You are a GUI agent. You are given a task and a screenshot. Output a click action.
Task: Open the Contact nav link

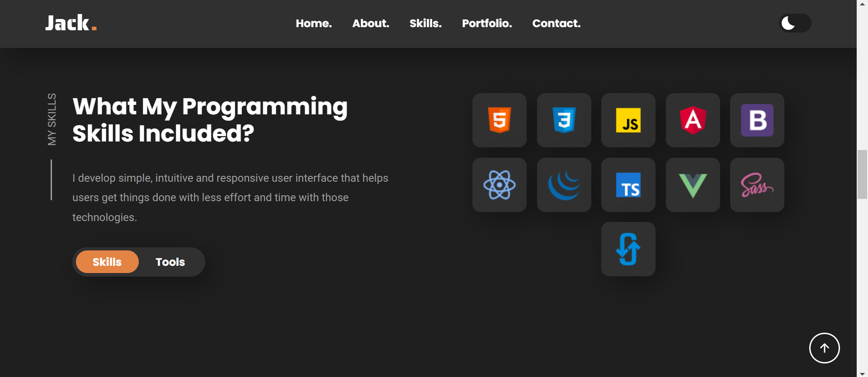(557, 24)
